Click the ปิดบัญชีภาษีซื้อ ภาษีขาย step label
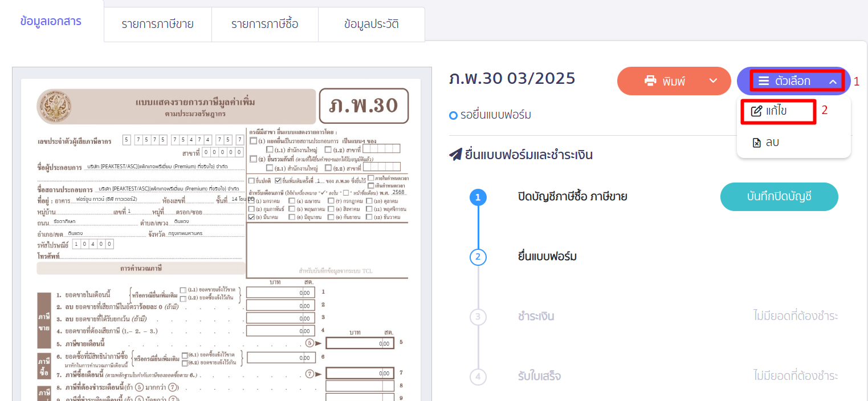Viewport: 868px width, 401px height. [x=572, y=197]
